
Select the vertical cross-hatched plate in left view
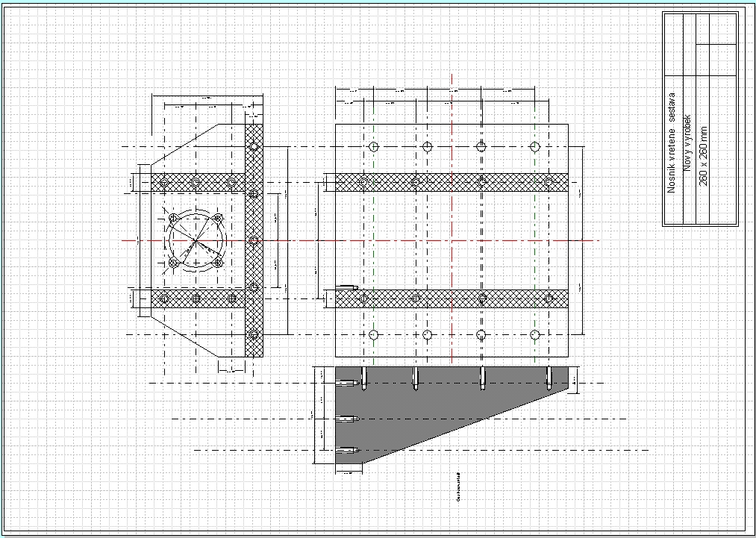coord(254,216)
